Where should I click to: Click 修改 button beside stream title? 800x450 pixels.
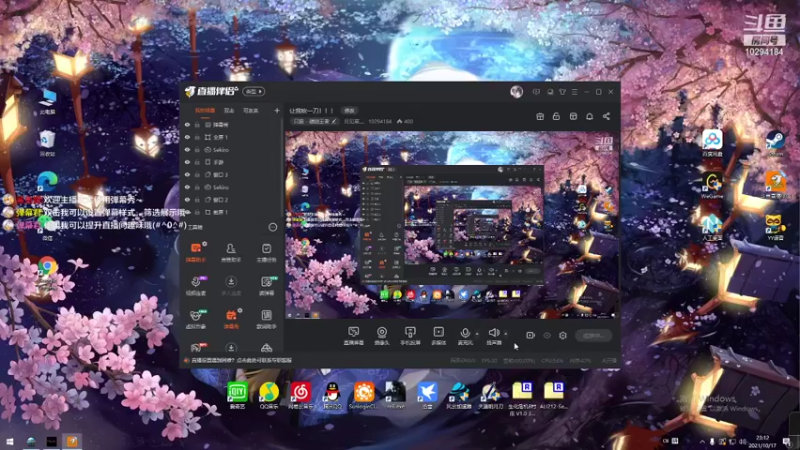[349, 110]
